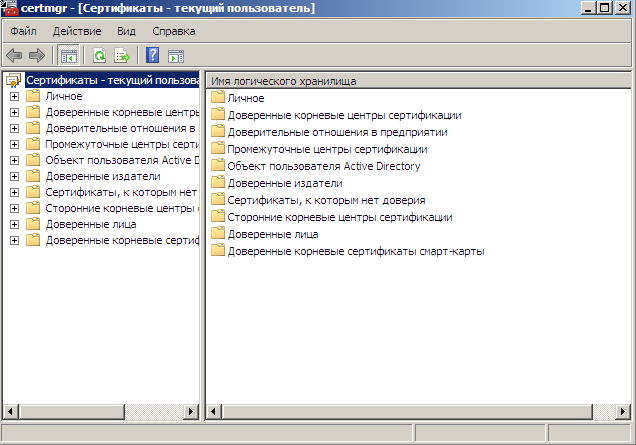Select Доверенные лица in the left tree

pos(91,224)
